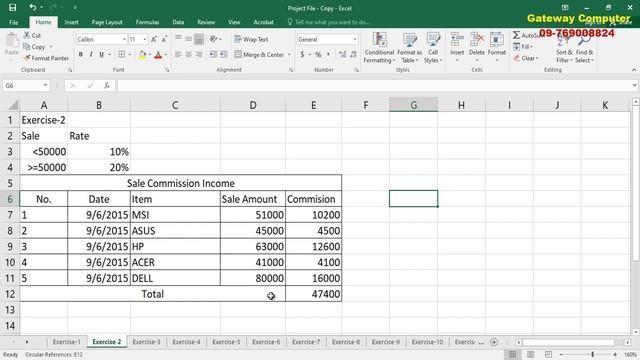Click the Insert Function fx icon

(107, 85)
